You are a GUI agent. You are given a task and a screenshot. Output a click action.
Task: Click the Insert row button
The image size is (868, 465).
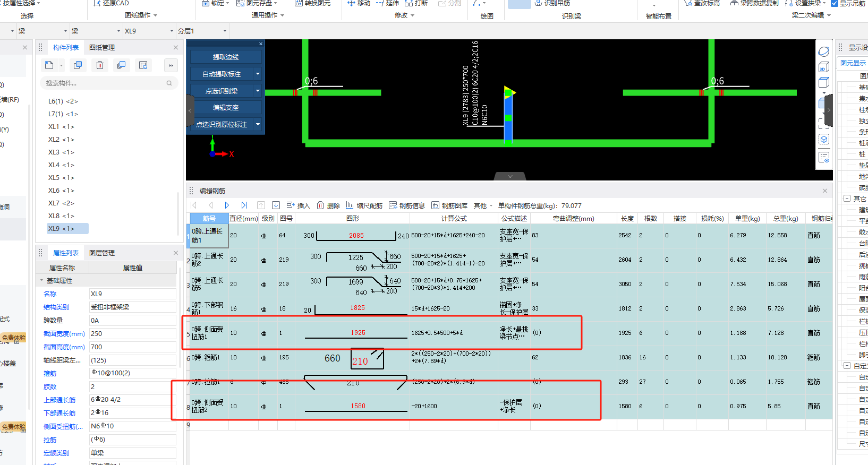click(x=298, y=205)
